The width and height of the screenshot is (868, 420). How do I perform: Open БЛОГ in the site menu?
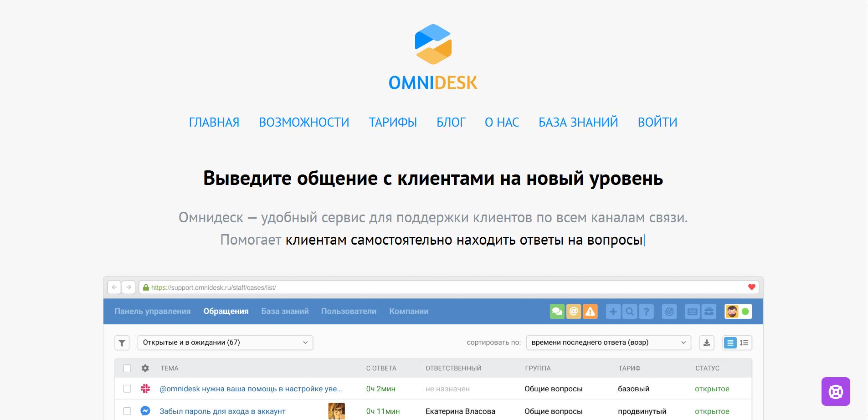(451, 122)
